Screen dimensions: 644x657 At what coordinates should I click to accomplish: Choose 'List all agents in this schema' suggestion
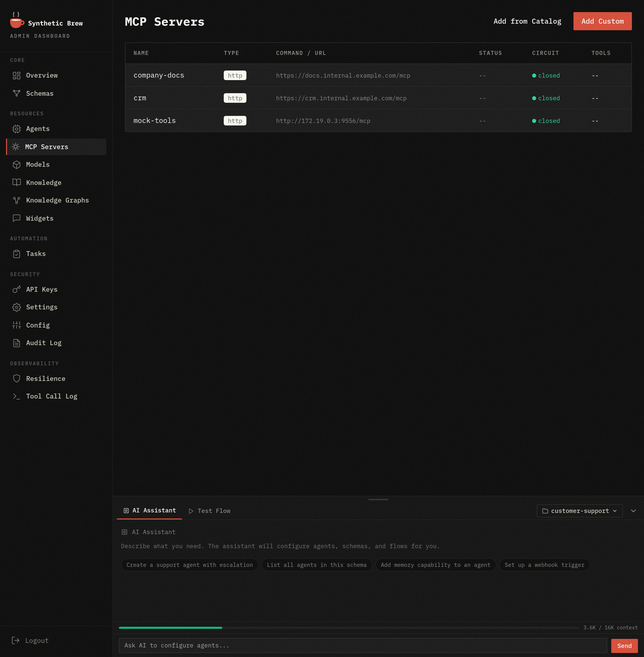point(317,565)
